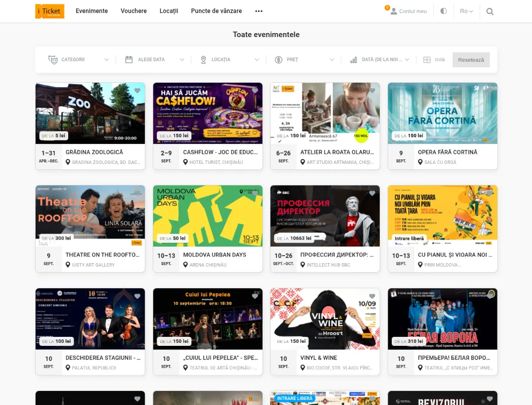Open the Zoo event thumbnail
Screen dimensions: 532x405
point(90,113)
